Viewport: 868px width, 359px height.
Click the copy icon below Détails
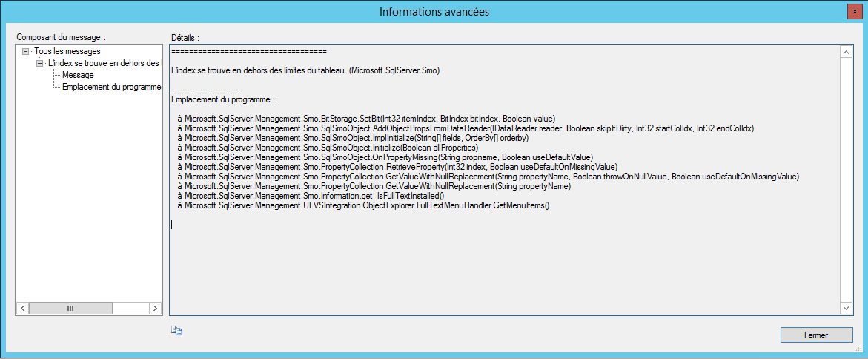click(176, 332)
